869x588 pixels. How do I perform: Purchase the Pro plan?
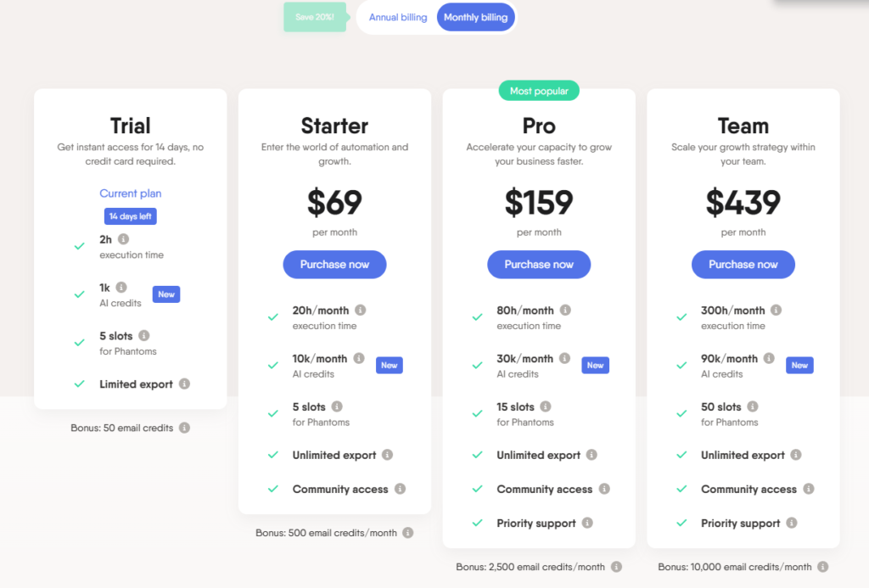[539, 264]
